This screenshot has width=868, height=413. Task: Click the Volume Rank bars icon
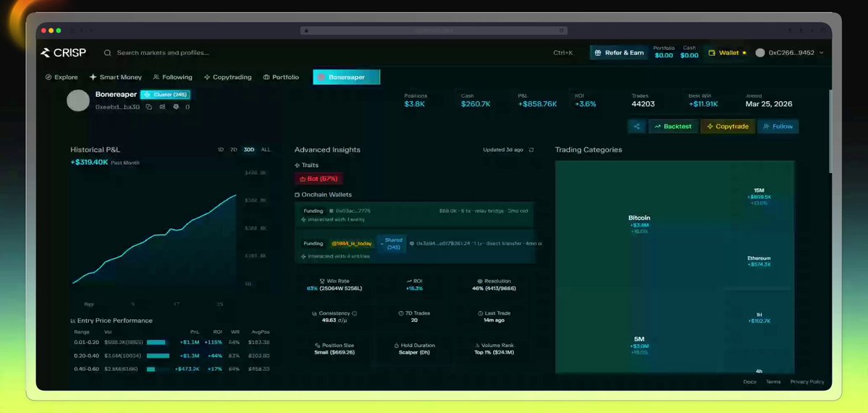pos(477,345)
